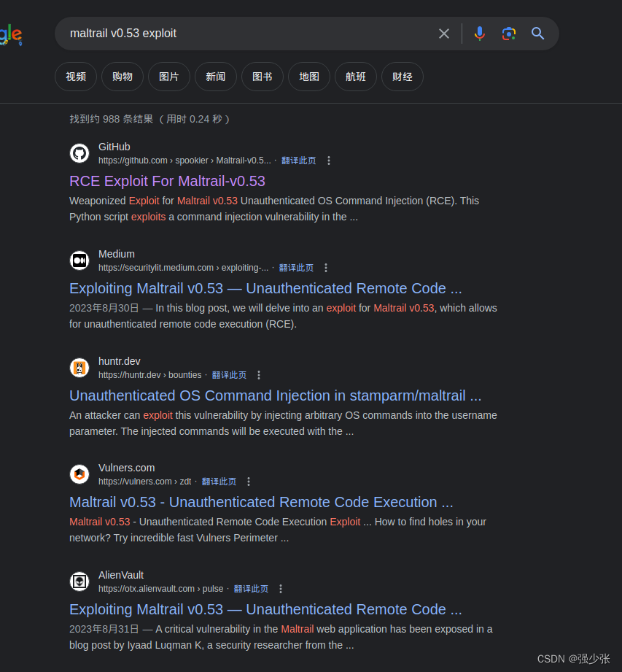This screenshot has height=672, width=622.
Task: Open AlienVault Exploiting Maltrail v0.53 result
Action: 265,609
